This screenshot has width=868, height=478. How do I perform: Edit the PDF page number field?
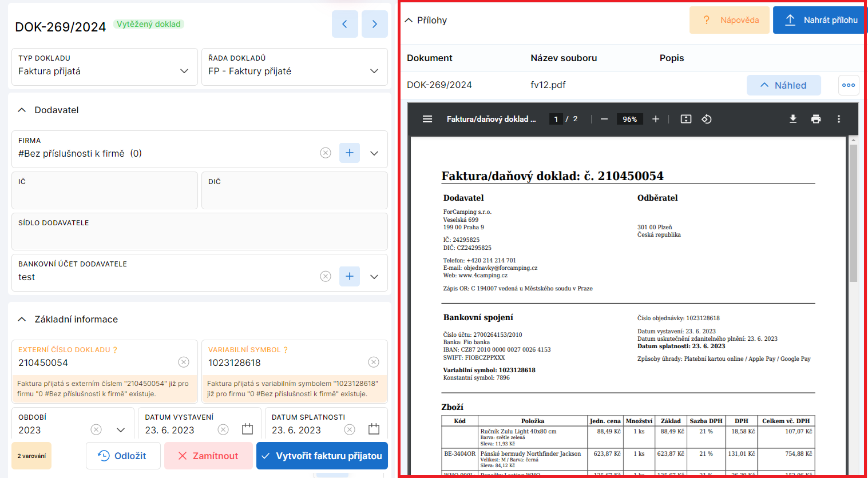coord(556,119)
